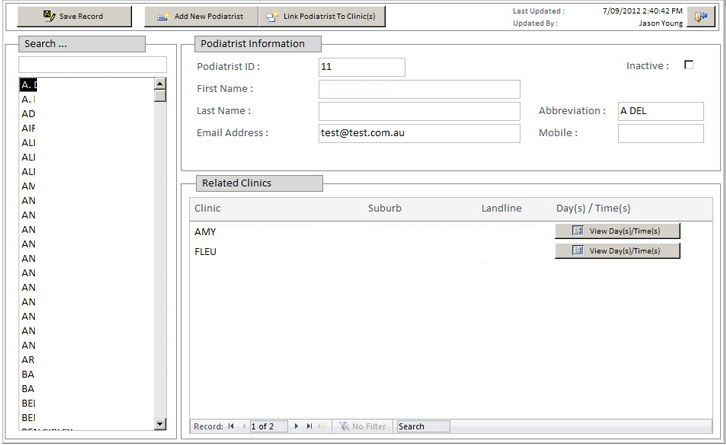The height and width of the screenshot is (445, 726).
Task: View Day(s)/Time(s) for FLEU clinic
Action: 618,251
